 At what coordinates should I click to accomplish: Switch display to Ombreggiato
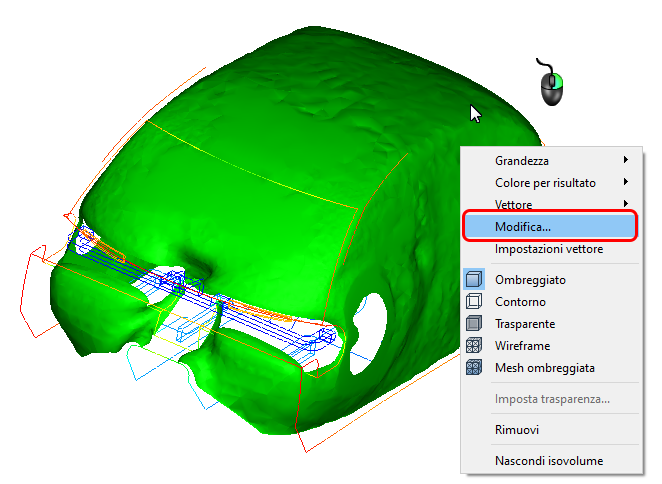coord(551,280)
